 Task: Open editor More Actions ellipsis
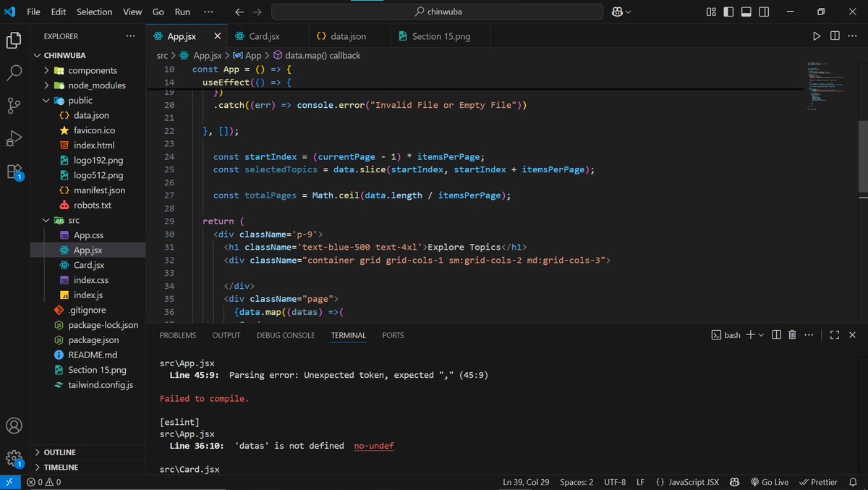(852, 36)
